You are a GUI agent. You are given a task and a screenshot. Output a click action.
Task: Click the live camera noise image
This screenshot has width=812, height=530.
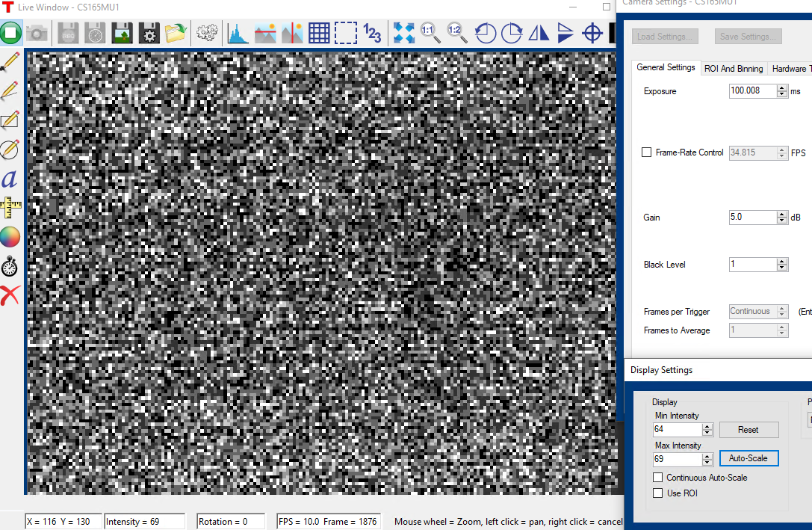[322, 273]
